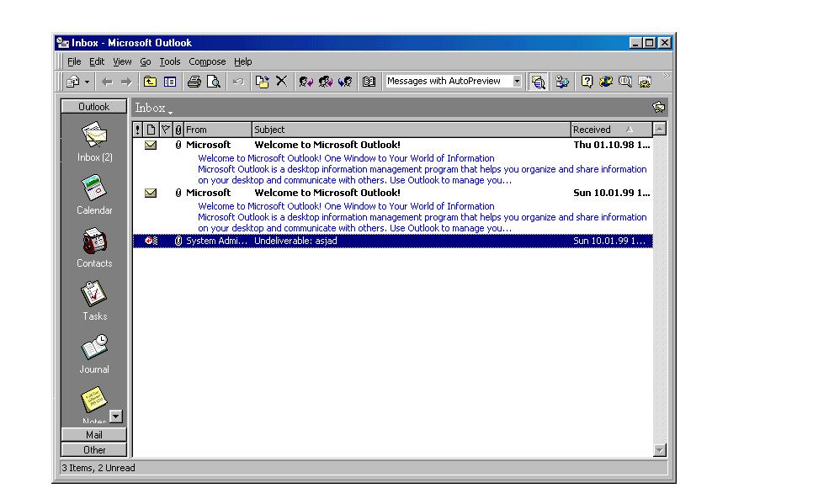Image resolution: width=829 pixels, height=504 pixels.
Task: Sort by Attachment column header
Action: coord(178,130)
